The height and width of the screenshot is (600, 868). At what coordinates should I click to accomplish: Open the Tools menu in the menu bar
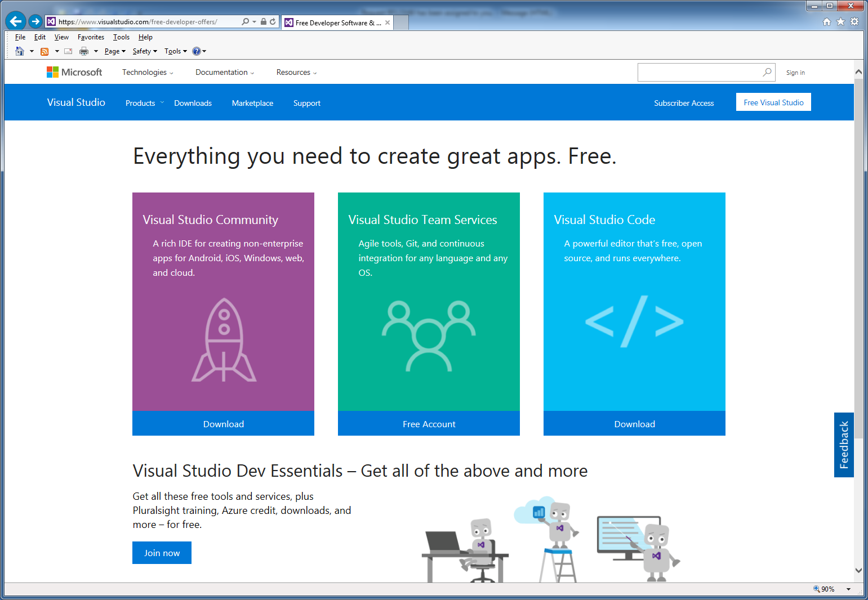[121, 37]
